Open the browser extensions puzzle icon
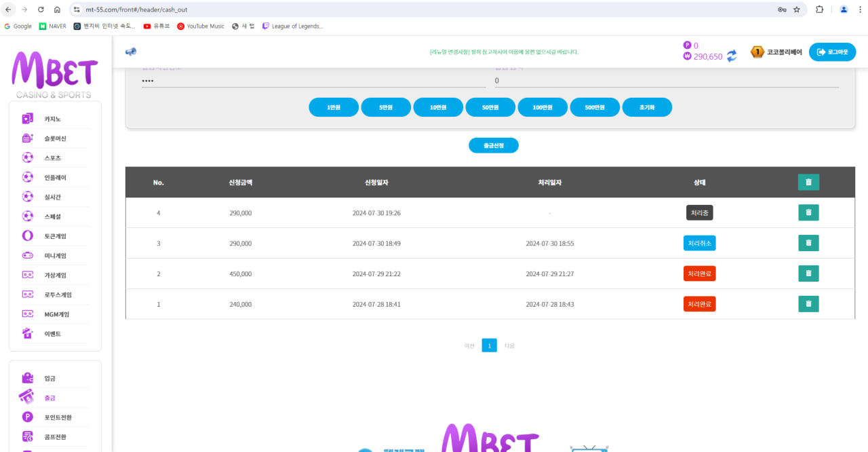The height and width of the screenshot is (452, 868). pos(819,10)
